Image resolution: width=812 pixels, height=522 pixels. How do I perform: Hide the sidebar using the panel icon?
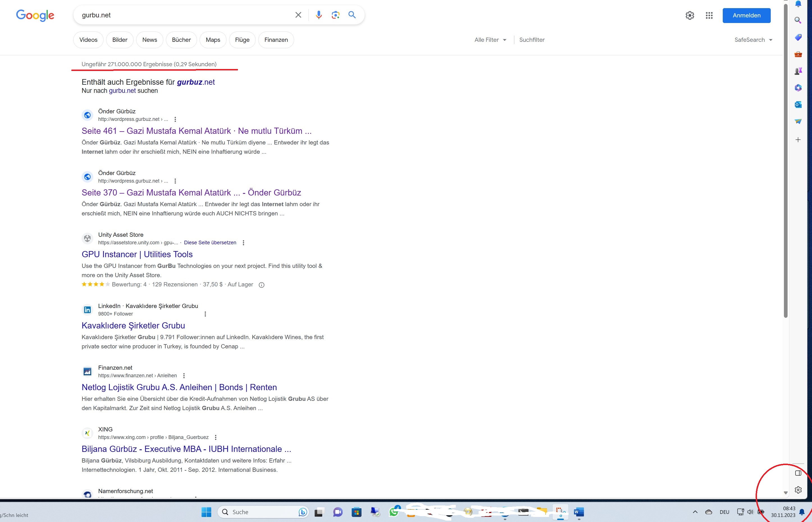[798, 473]
